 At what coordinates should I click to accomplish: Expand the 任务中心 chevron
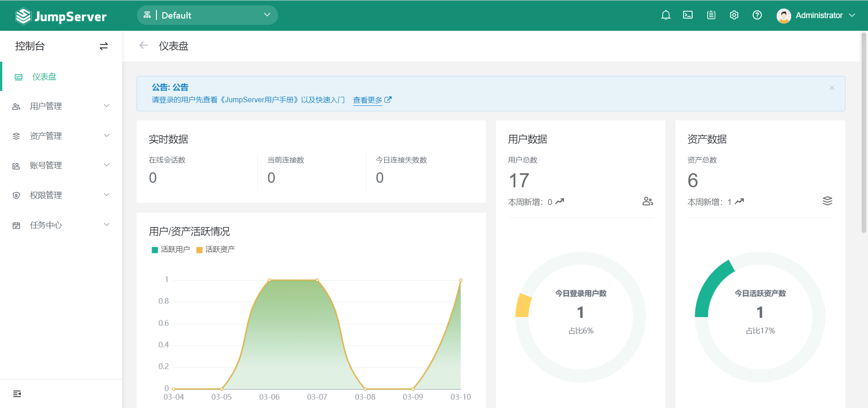pyautogui.click(x=107, y=225)
